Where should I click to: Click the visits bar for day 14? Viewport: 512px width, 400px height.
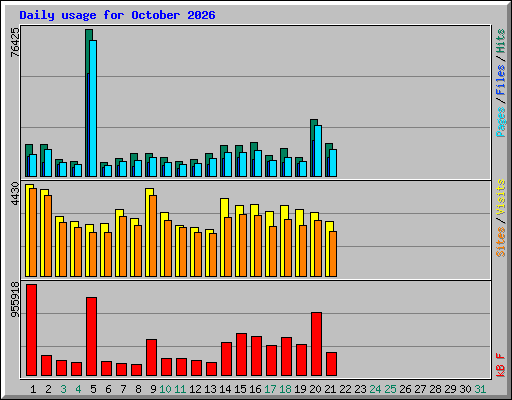[224, 237]
